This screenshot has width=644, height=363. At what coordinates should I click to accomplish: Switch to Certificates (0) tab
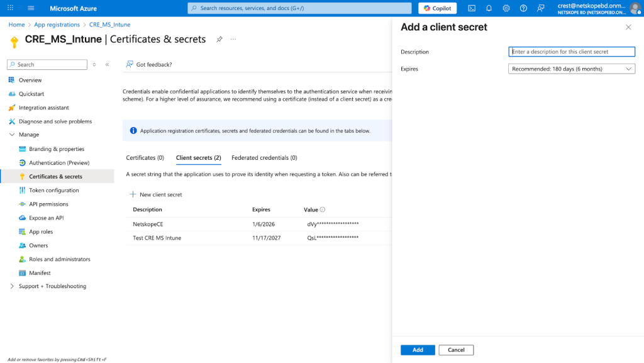tap(145, 158)
